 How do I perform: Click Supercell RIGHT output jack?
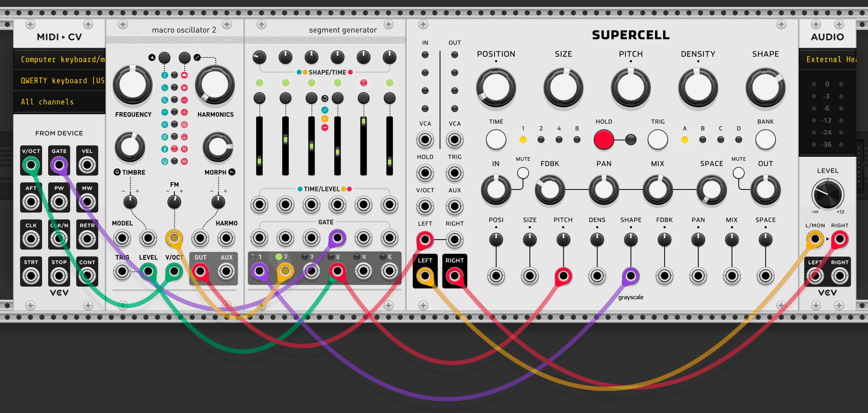pos(455,276)
